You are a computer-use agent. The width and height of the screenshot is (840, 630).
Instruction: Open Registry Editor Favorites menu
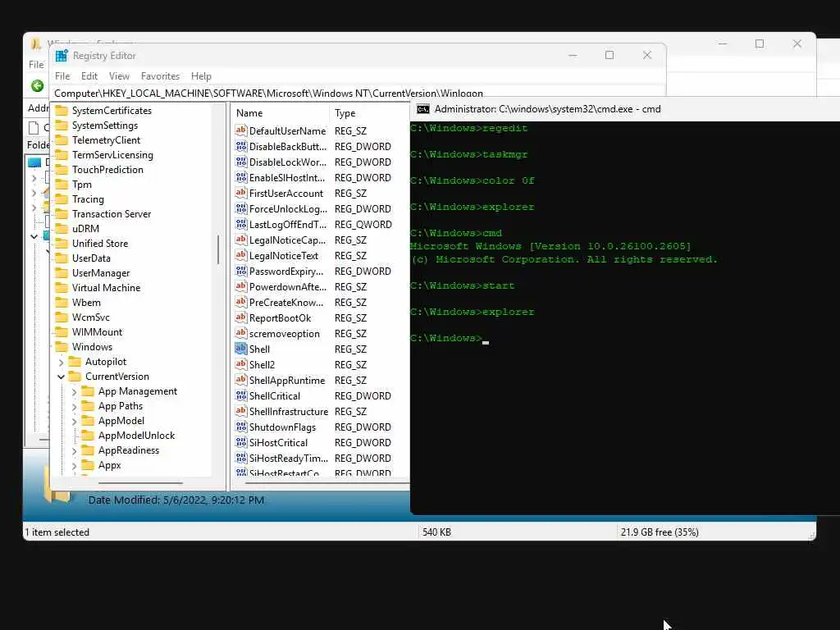(x=160, y=76)
